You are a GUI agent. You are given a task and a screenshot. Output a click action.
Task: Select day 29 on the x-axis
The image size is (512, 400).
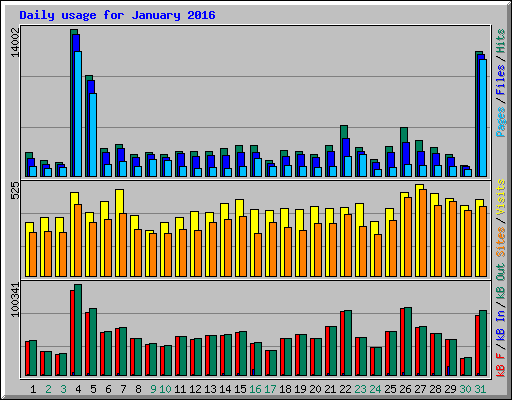coord(450,389)
